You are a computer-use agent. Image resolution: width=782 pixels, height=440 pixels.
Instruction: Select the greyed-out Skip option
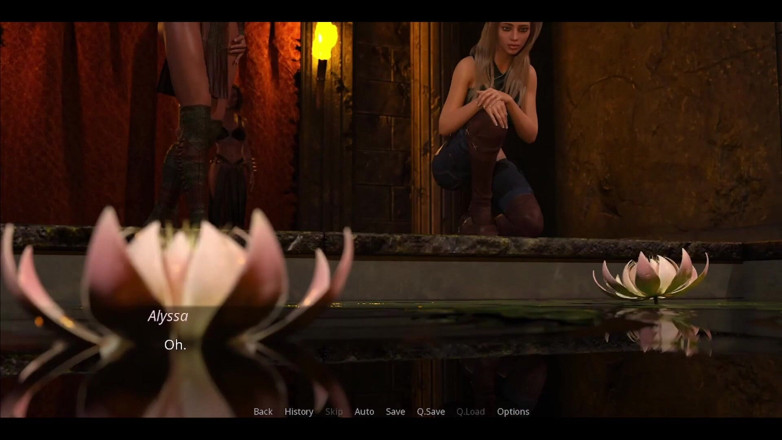coord(334,412)
